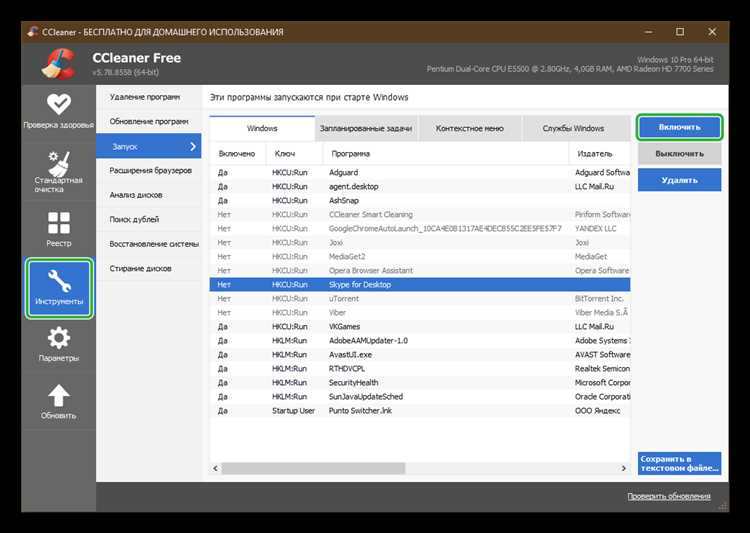The height and width of the screenshot is (533, 750).
Task: Click the Disable (Выключить) button
Action: tap(679, 154)
